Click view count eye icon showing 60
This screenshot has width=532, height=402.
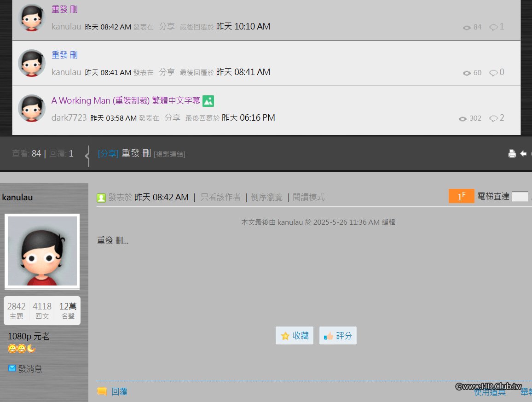click(467, 73)
